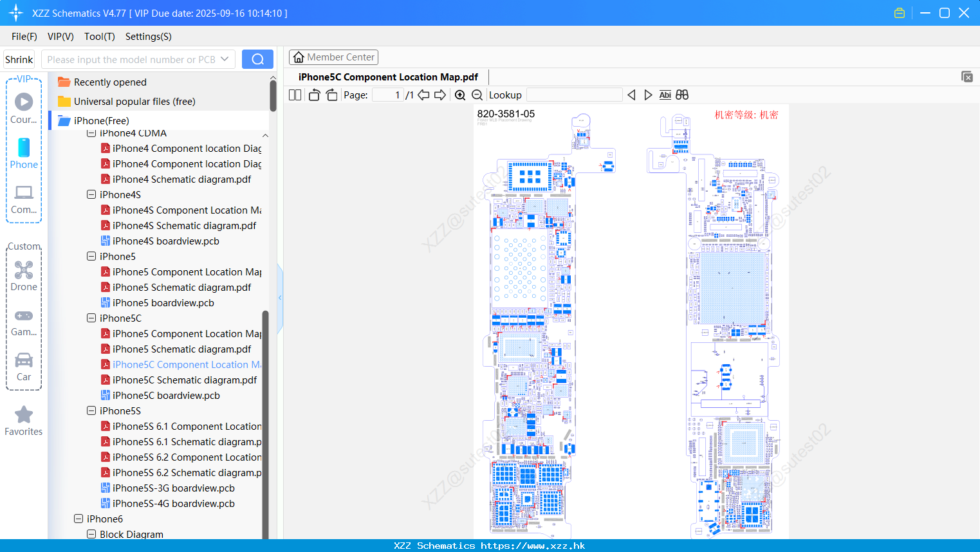Open model number dropdown arrow
980x552 pixels.
tap(225, 59)
